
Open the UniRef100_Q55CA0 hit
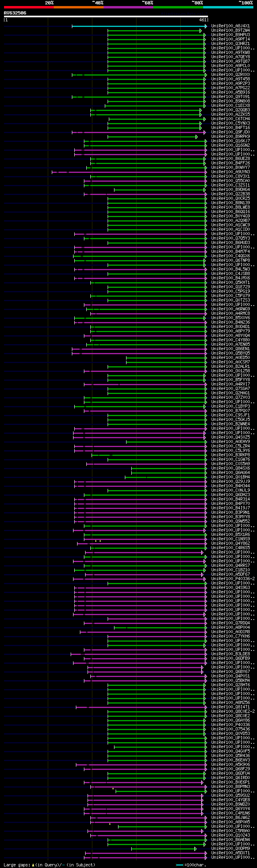[x=230, y=181]
